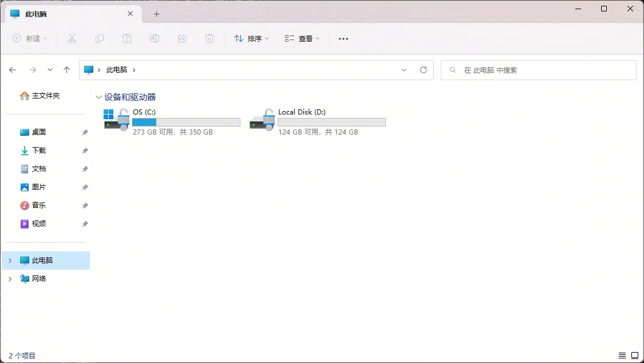Open the 新建 new item button
Viewport: 644px width, 363px height.
(30, 38)
